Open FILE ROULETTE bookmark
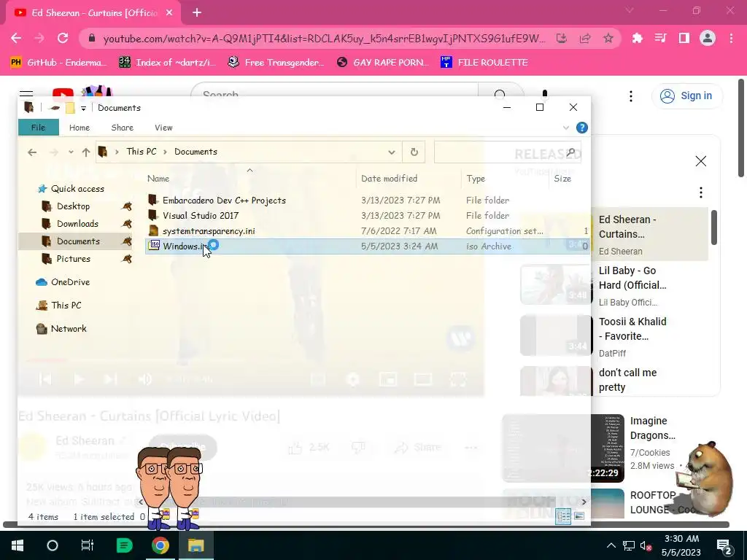This screenshot has height=560, width=747. point(484,63)
